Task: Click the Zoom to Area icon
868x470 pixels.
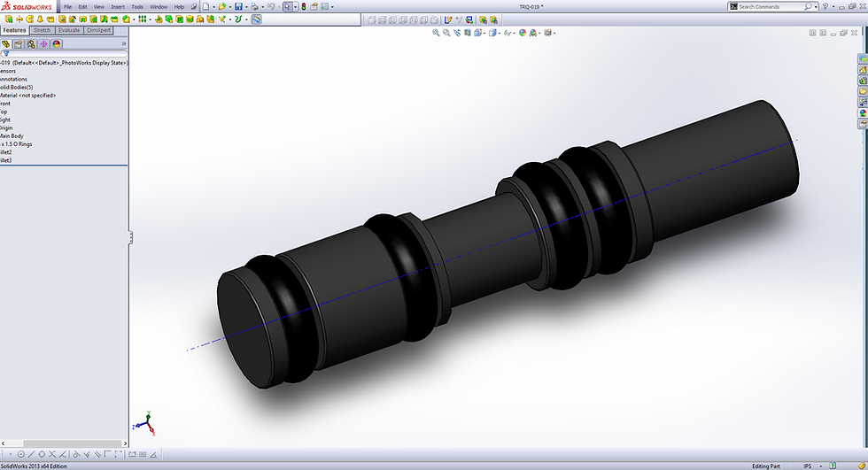Action: point(446,33)
